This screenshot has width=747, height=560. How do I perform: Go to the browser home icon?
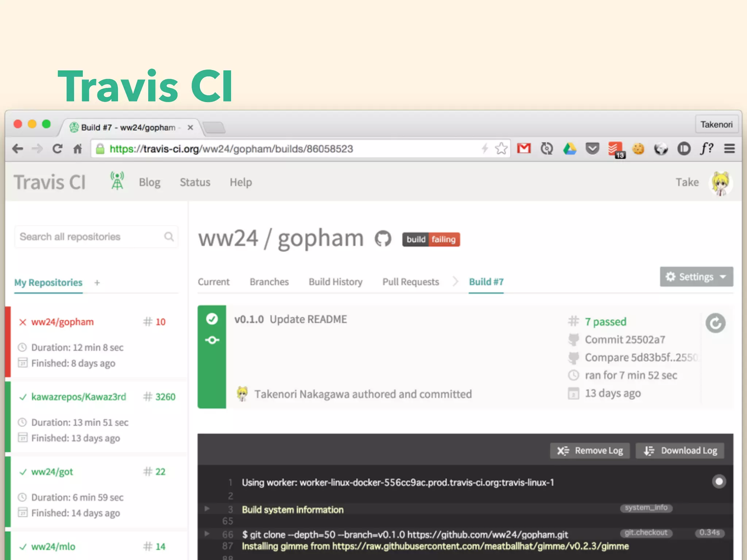coord(77,149)
